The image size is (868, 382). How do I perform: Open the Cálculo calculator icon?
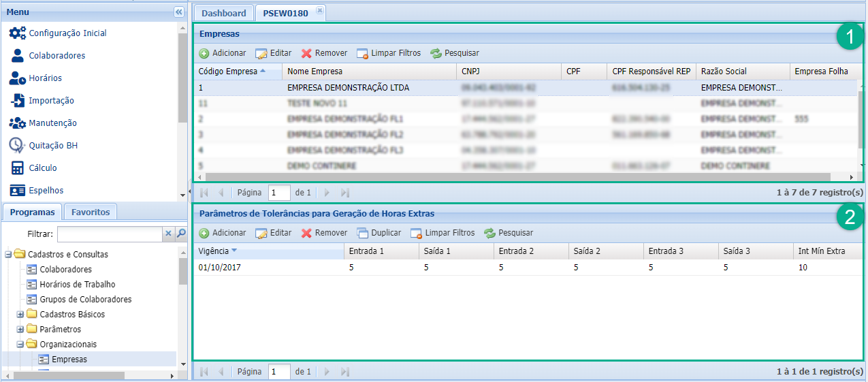18,168
